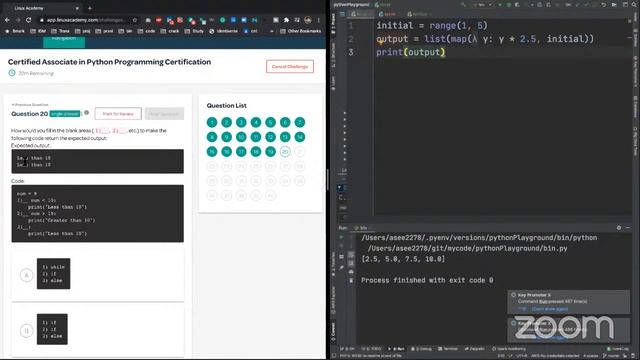This screenshot has height=360, width=640.
Task: Click the Next Question button
Action: pos(164,113)
